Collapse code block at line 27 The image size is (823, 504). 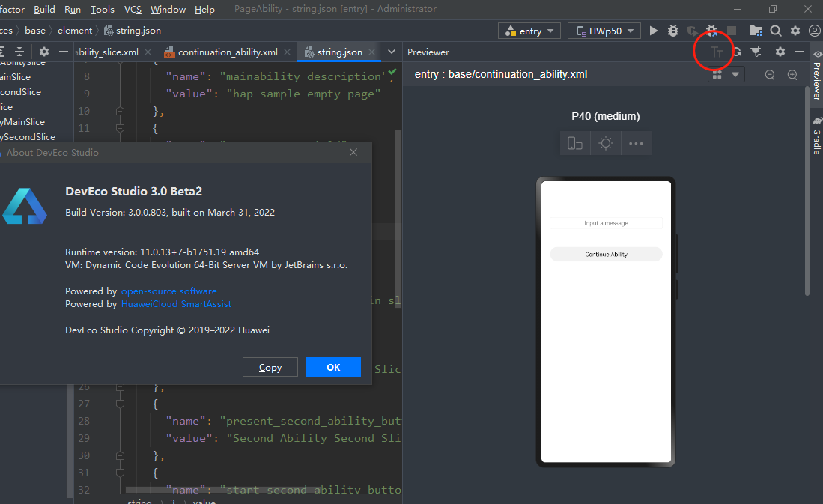pos(121,404)
